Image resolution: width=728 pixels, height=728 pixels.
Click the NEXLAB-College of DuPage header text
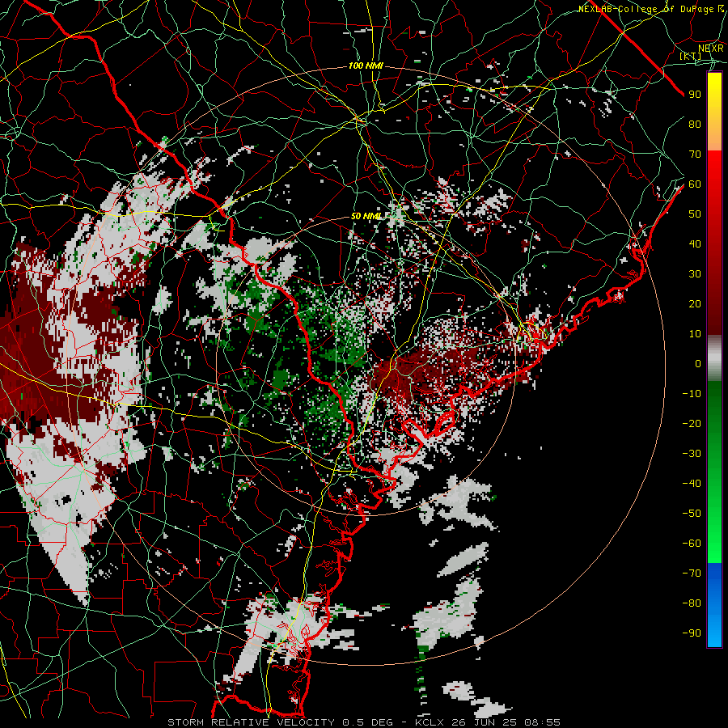coord(645,9)
